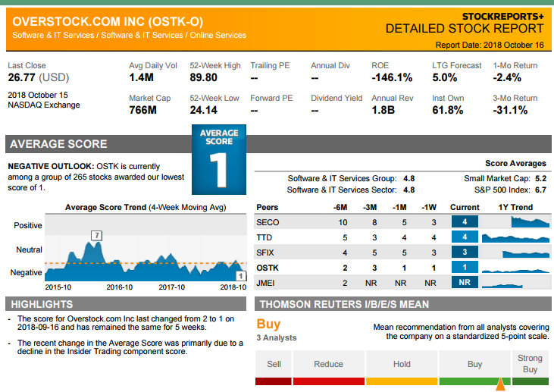Open the SECO 1Y trend sparkline
Screen dimensions: 554x392
531,222
